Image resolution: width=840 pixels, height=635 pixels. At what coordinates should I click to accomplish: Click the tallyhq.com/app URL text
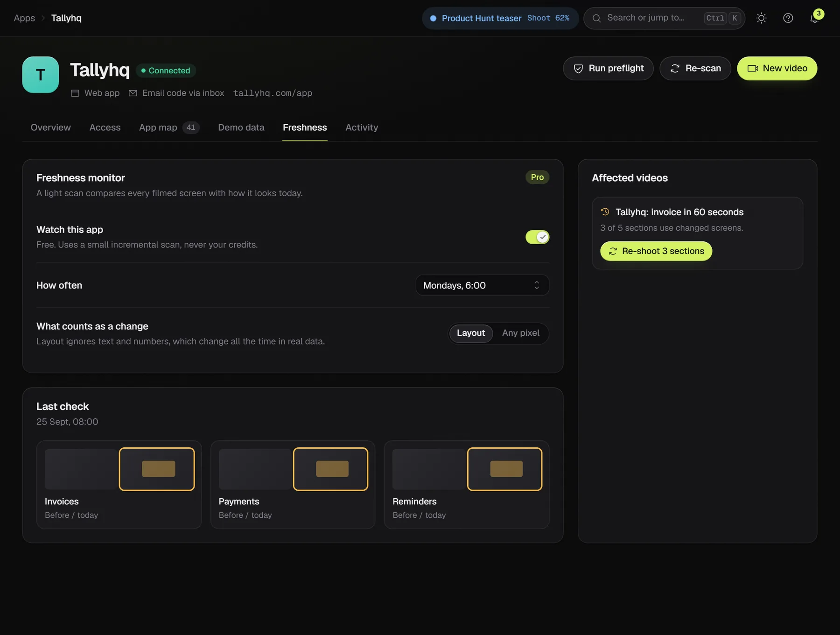click(273, 93)
